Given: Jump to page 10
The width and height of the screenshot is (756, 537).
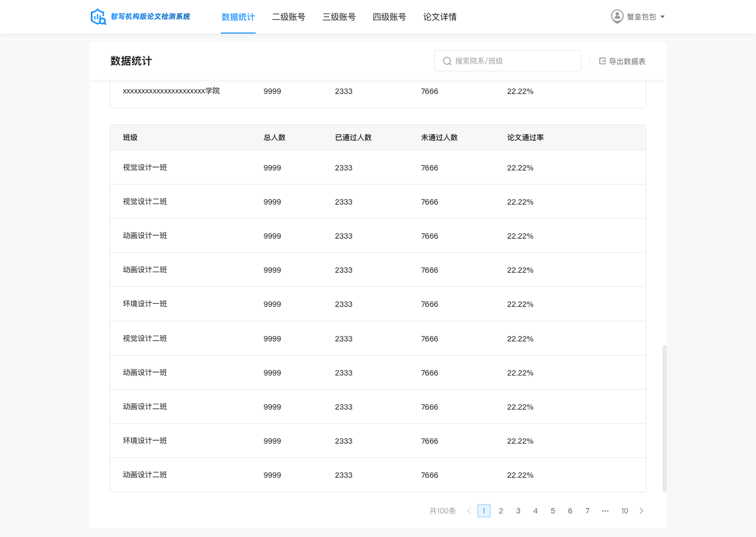Looking at the screenshot, I should (624, 510).
